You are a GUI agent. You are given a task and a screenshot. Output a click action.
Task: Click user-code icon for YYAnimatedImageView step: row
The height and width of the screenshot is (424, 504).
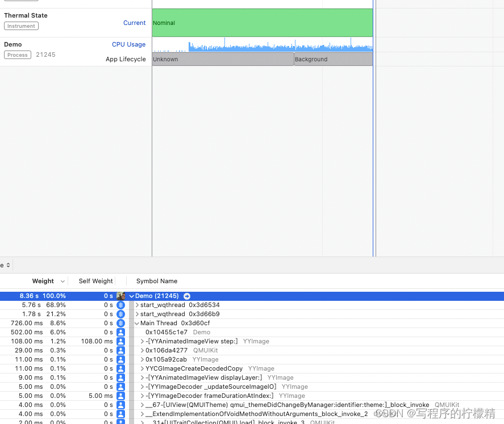121,341
